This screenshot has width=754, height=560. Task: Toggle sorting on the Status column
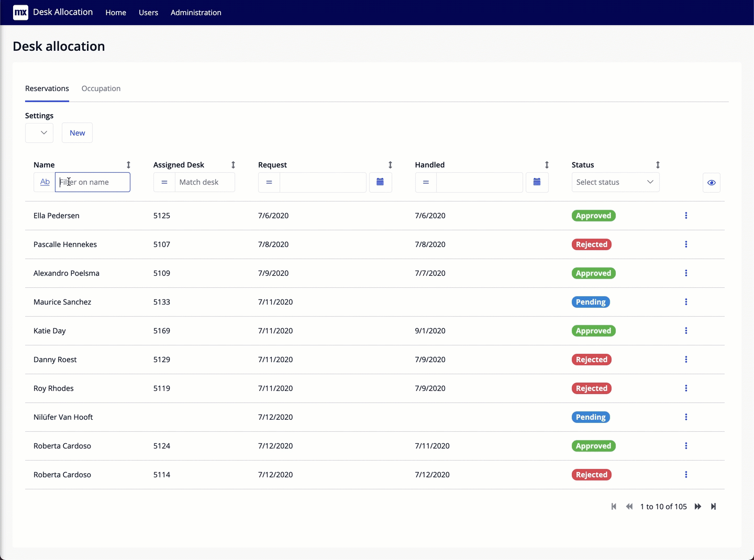pos(658,164)
